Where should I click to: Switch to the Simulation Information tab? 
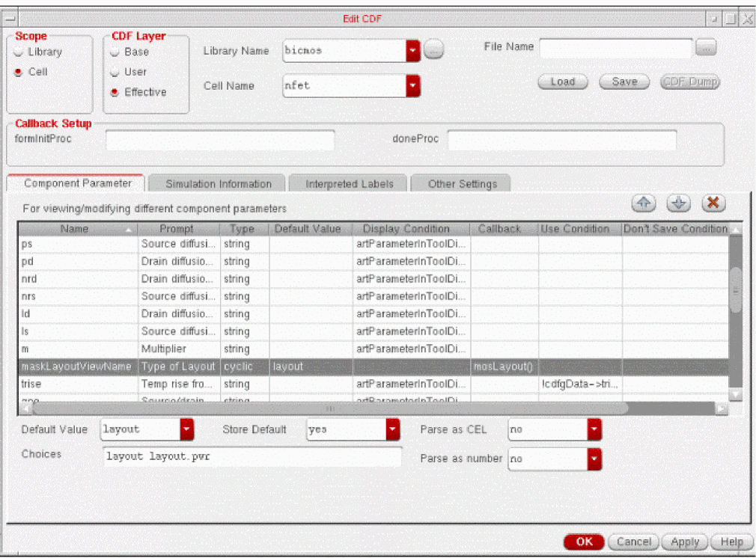click(218, 184)
